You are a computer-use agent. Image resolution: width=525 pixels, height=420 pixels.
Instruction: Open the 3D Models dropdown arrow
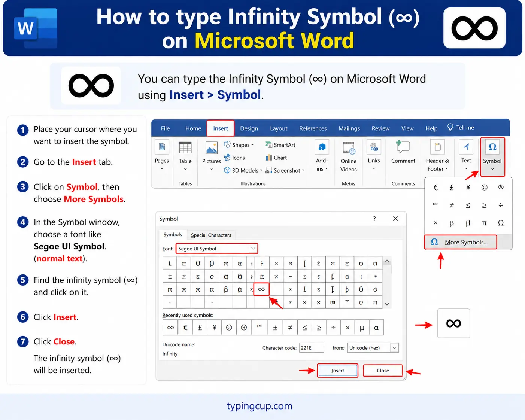[261, 170]
